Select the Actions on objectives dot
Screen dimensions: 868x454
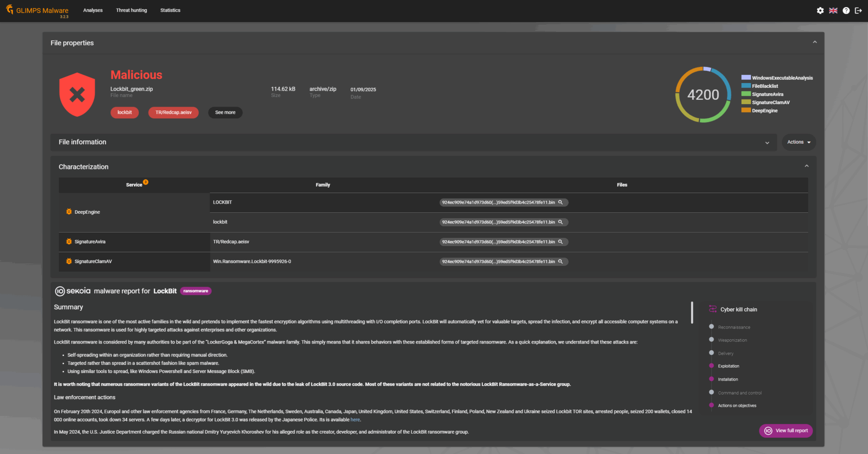(x=711, y=405)
